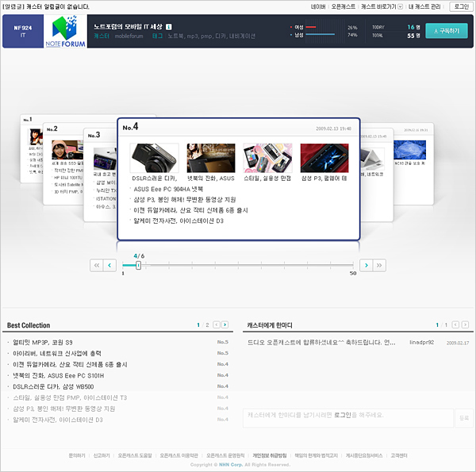
Task: Click the issue timeline slider handle
Action: 138,265
